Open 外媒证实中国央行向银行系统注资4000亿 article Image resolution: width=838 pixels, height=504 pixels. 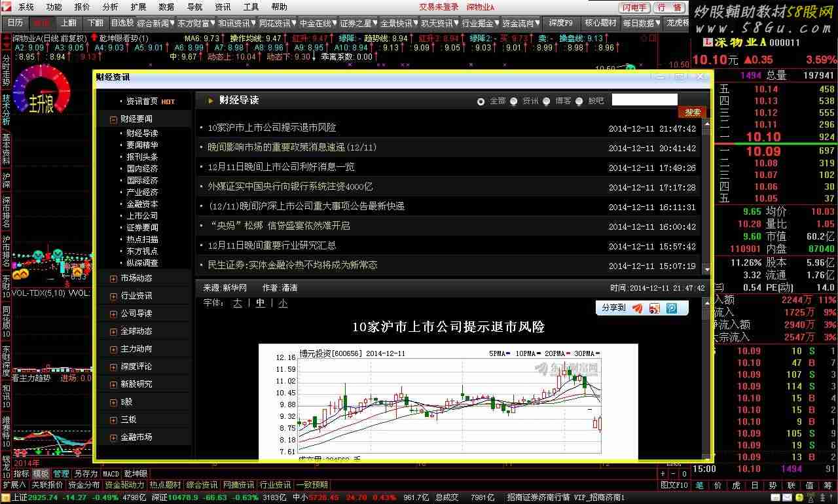(x=290, y=187)
